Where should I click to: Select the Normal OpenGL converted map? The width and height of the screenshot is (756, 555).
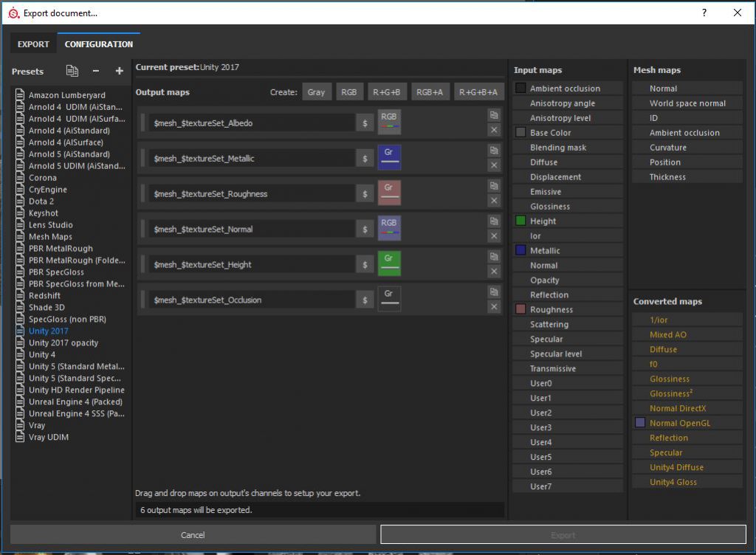click(687, 423)
